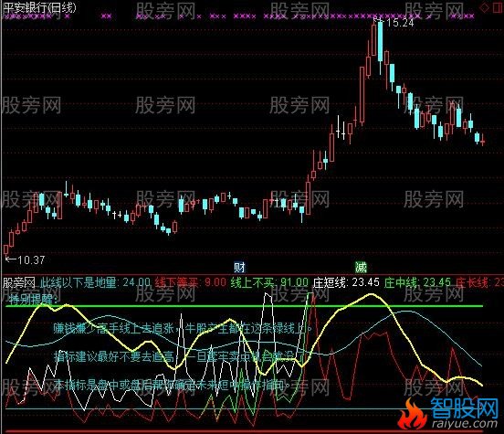Image resolution: width=504 pixels, height=434 pixels.
Task: Click the note beginning 本指标是盘中或盘后
Action: [172, 385]
